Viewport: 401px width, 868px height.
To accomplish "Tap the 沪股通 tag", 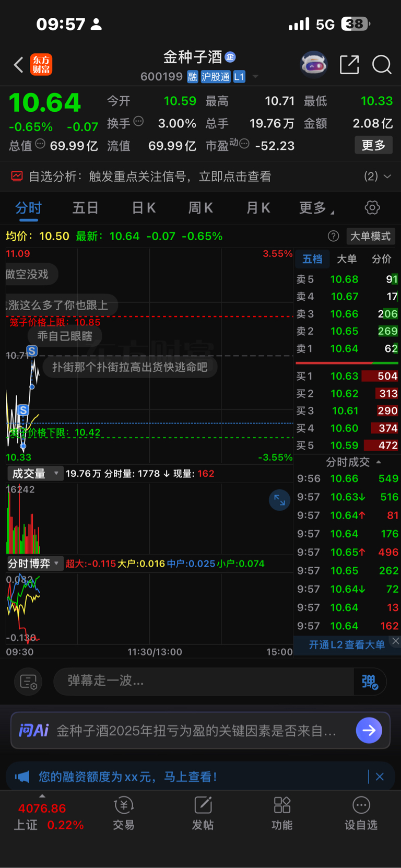I will [216, 77].
